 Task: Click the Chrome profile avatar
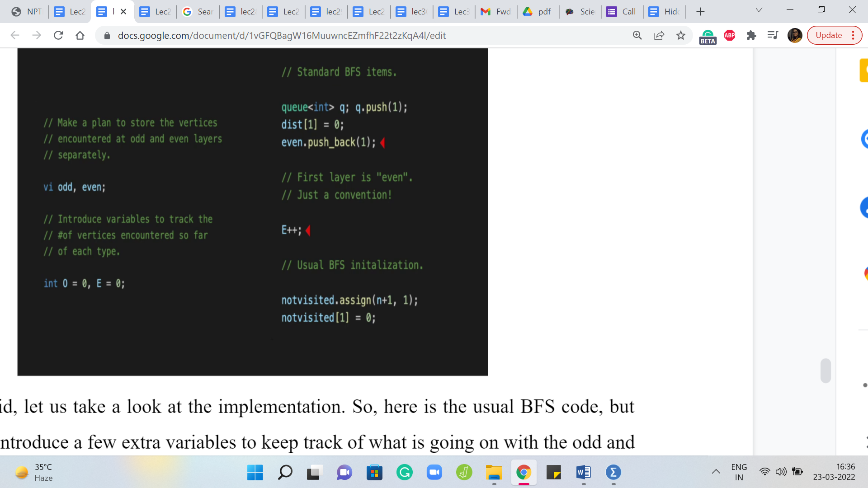(794, 35)
